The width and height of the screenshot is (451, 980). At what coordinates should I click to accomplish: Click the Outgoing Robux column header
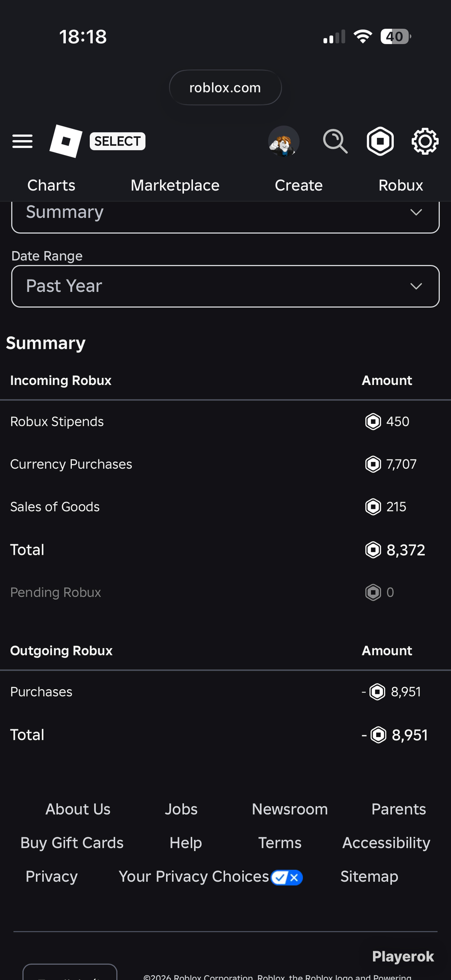(61, 650)
